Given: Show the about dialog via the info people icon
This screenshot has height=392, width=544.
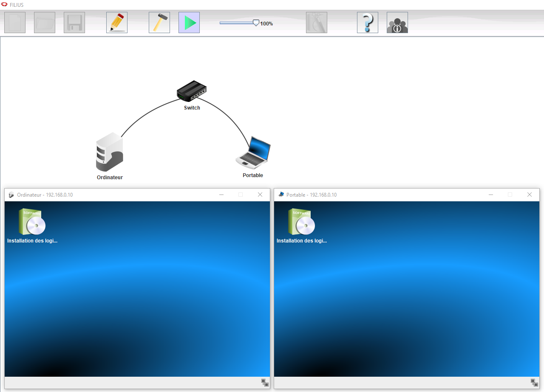Looking at the screenshot, I should (x=397, y=23).
